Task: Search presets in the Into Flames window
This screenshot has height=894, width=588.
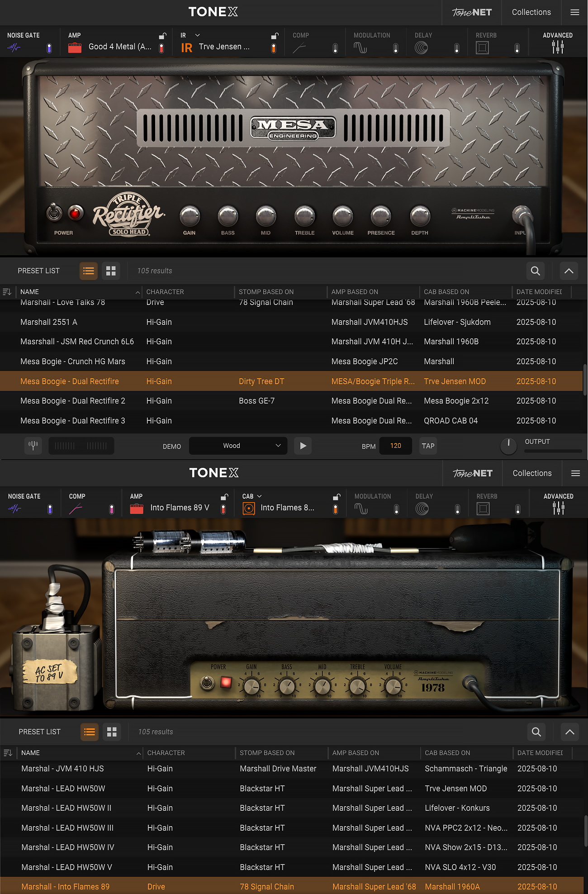Action: pyautogui.click(x=536, y=732)
